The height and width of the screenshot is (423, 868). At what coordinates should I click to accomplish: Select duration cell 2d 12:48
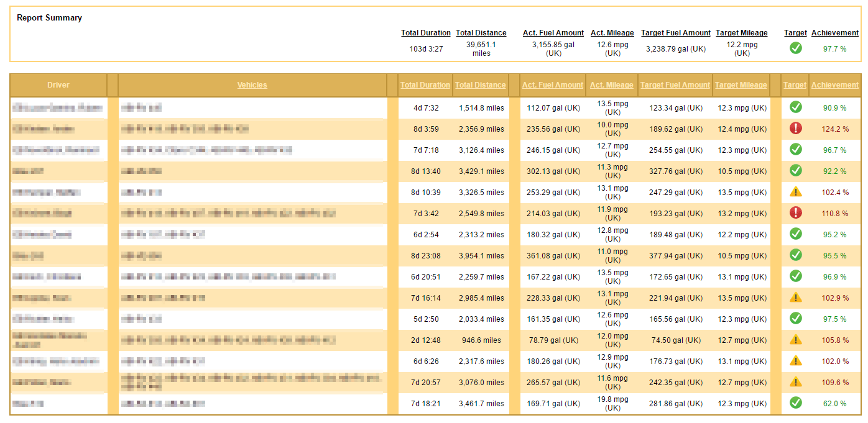pyautogui.click(x=426, y=340)
